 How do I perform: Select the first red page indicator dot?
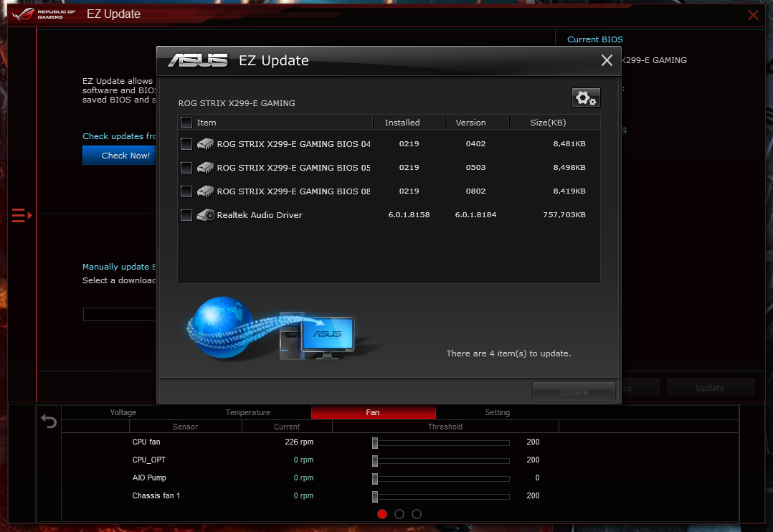pyautogui.click(x=382, y=514)
